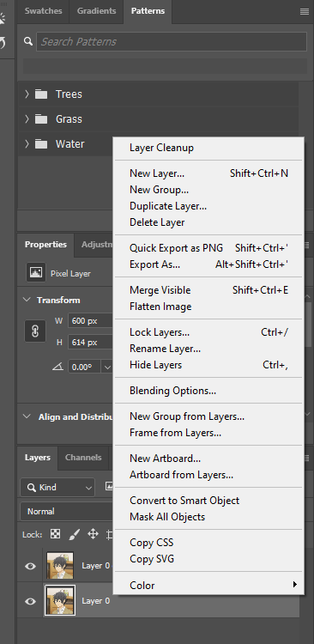
Task: Choose Flatten Image in the context menu
Action: (x=160, y=307)
